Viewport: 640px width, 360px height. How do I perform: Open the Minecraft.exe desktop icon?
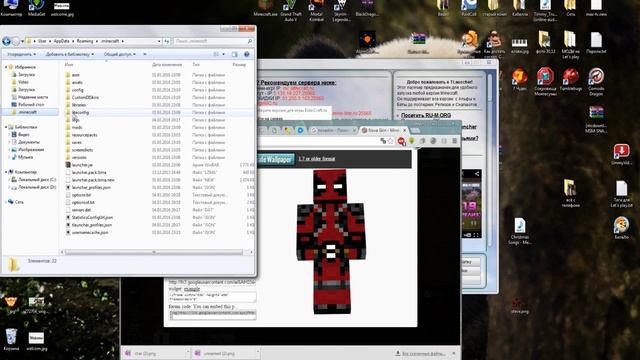coord(265,8)
